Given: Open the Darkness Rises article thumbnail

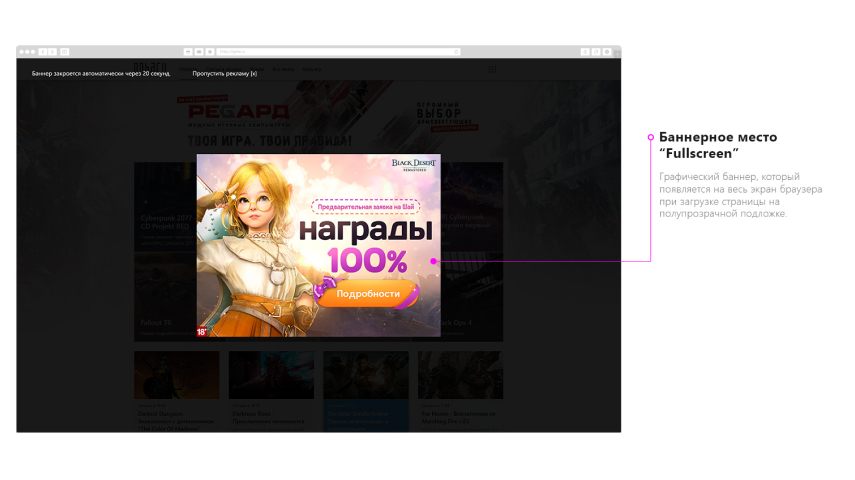Looking at the screenshot, I should (271, 375).
